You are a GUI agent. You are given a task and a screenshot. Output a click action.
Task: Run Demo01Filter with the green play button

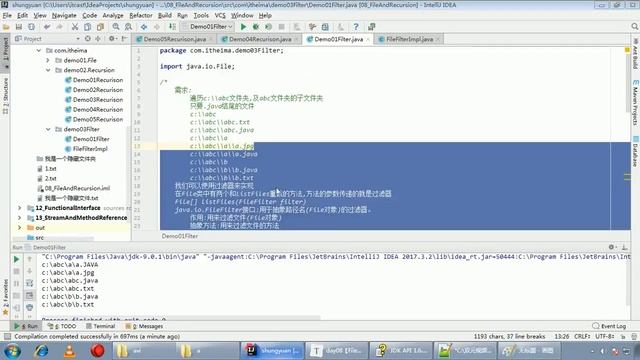coord(243,27)
